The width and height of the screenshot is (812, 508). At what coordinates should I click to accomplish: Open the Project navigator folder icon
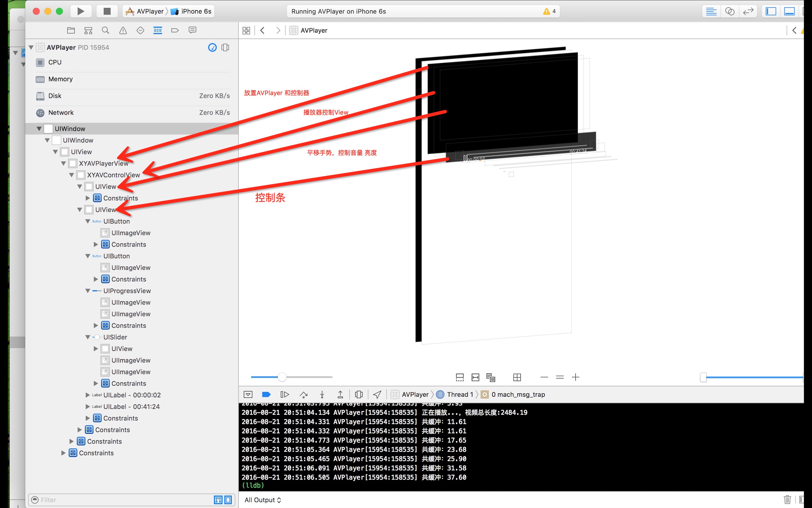click(71, 30)
